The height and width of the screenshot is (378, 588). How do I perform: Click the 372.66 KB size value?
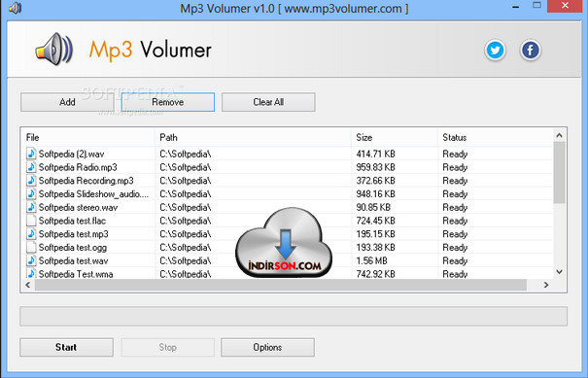(375, 181)
